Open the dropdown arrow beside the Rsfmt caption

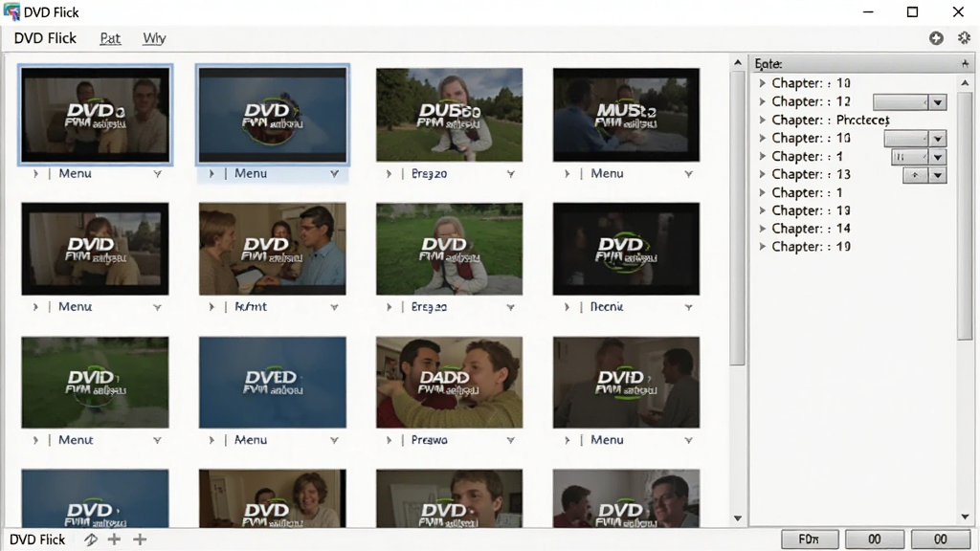334,307
